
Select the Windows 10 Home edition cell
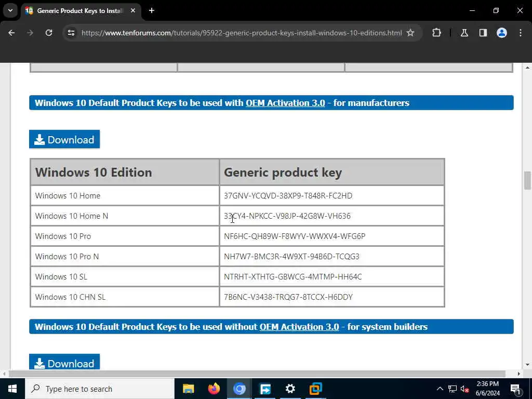point(125,196)
